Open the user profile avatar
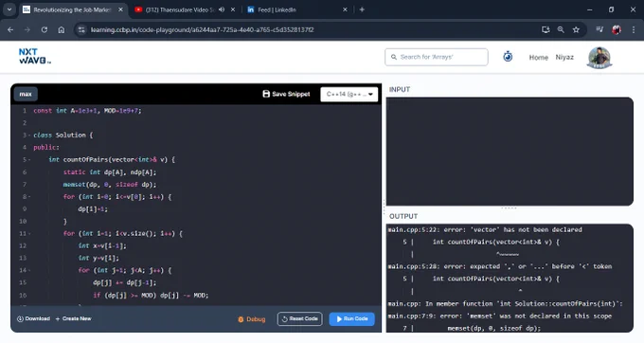The height and width of the screenshot is (343, 644). tap(599, 58)
